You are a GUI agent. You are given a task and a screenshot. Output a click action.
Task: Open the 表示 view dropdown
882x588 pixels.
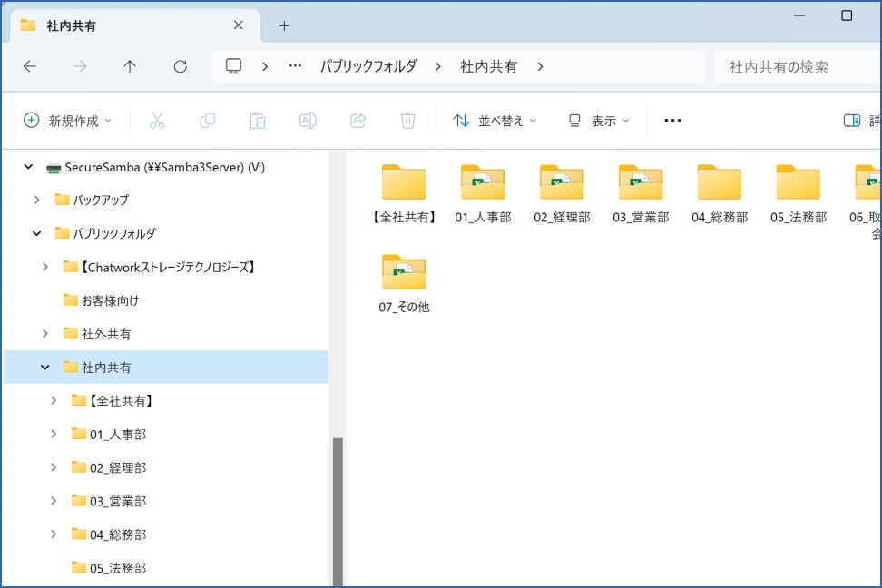click(599, 121)
